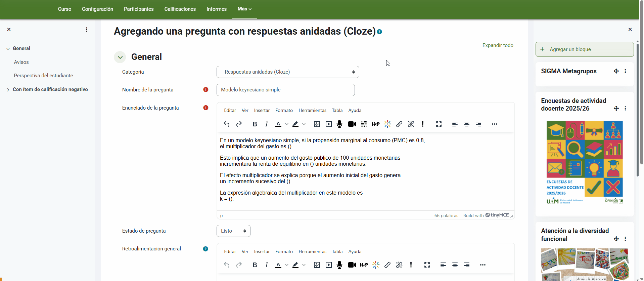
Task: Apply text color in question text editor
Action: coord(278,124)
